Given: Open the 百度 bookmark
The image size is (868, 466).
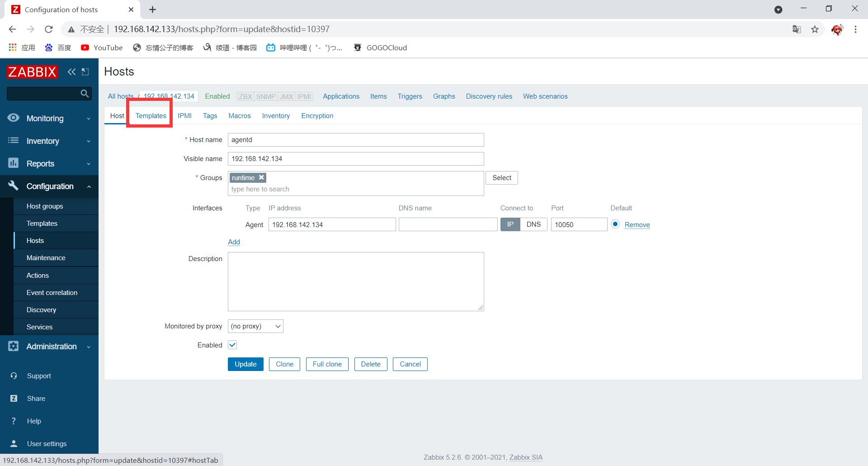Looking at the screenshot, I should tap(58, 48).
